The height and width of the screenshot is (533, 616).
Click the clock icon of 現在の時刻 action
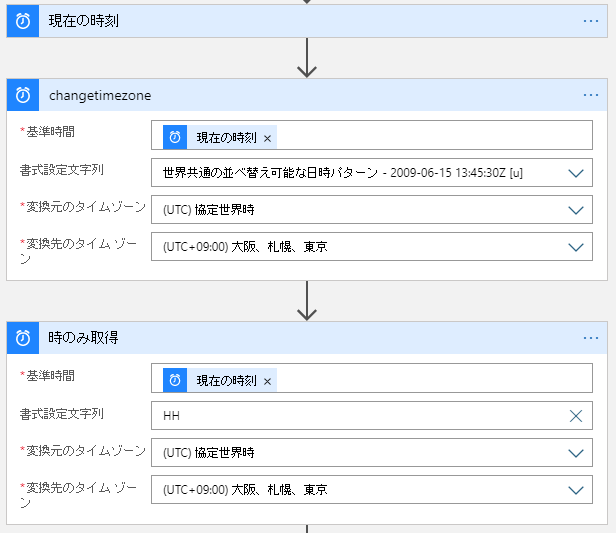point(23,21)
